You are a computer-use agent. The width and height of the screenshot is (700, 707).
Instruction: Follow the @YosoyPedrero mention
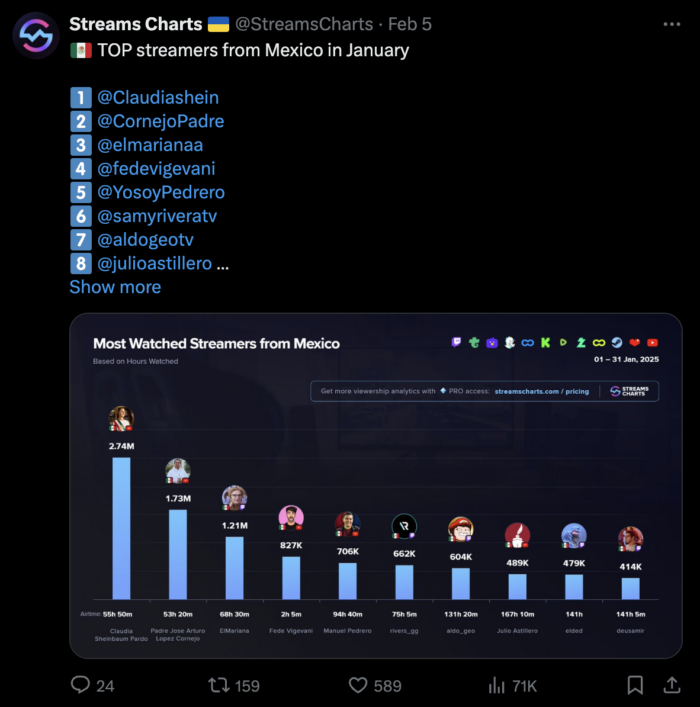click(x=161, y=192)
